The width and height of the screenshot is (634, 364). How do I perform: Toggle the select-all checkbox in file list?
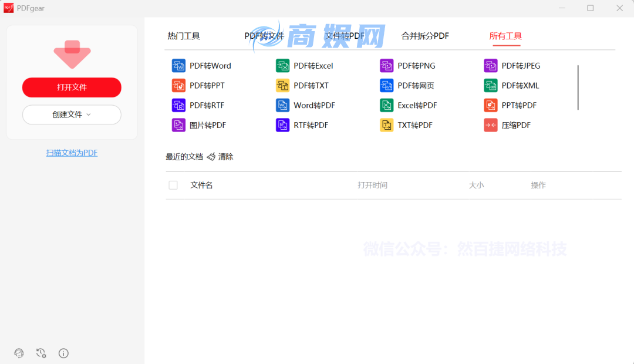[x=173, y=185]
